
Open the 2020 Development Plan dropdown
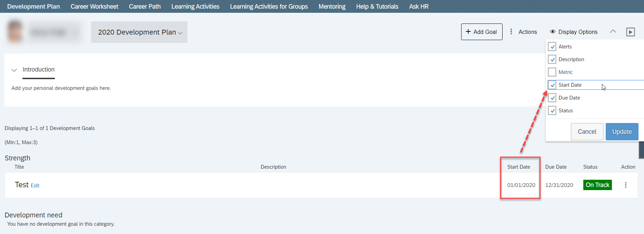tap(139, 32)
